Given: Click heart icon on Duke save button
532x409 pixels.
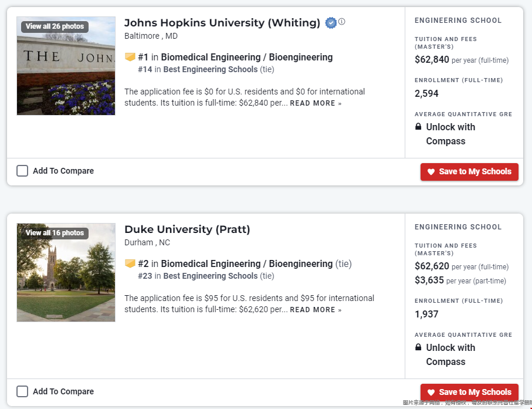Looking at the screenshot, I should 431,393.
